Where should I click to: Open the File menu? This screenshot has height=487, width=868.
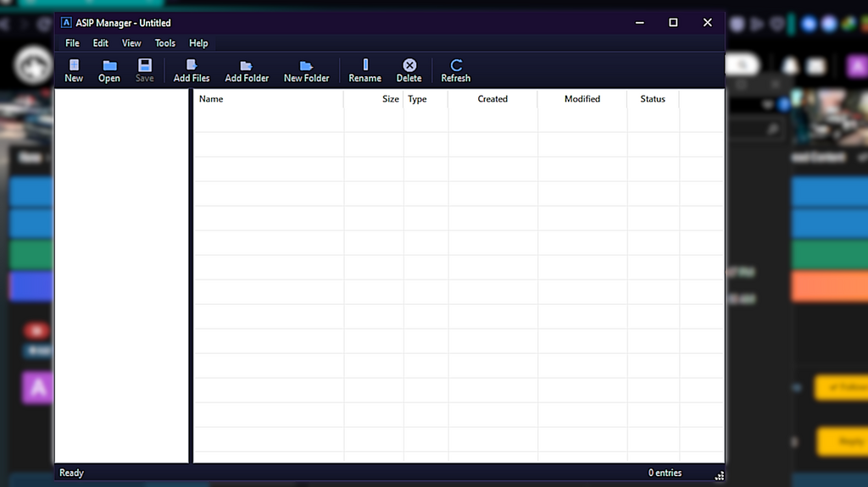(x=72, y=43)
